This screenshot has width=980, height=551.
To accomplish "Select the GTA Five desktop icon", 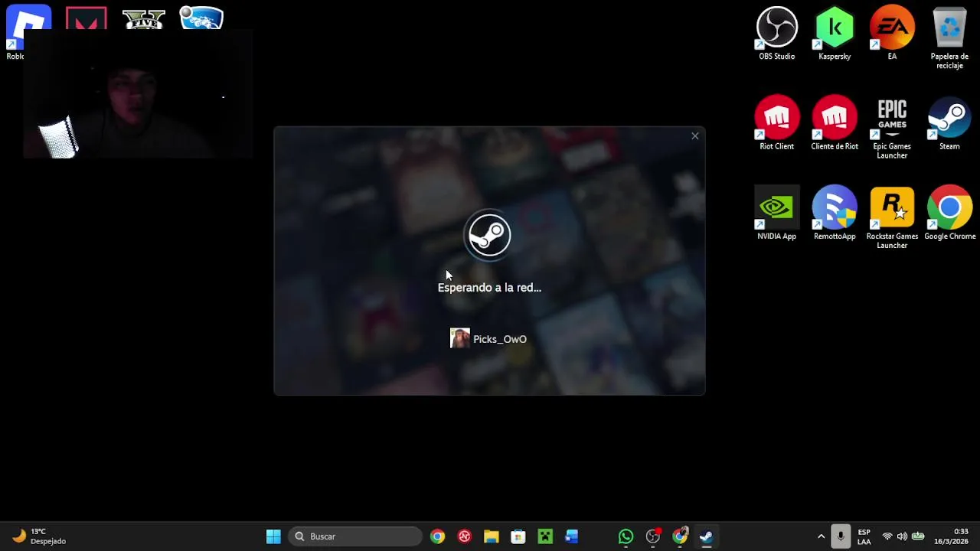I will coord(144,18).
